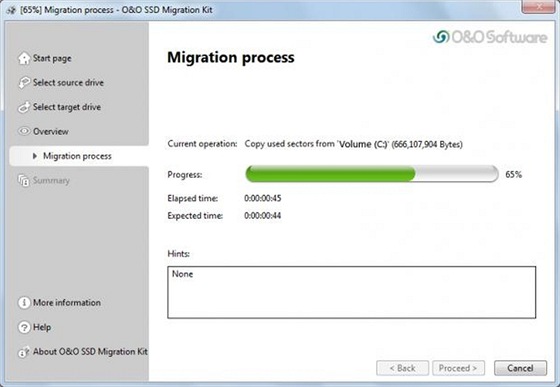This screenshot has height=387, width=560.
Task: Close the window with the red X
Action: pos(539,6)
